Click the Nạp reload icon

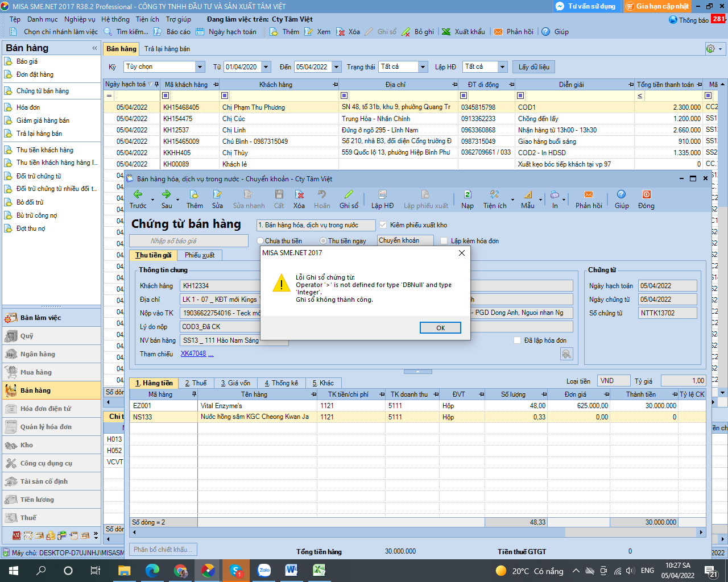point(468,194)
